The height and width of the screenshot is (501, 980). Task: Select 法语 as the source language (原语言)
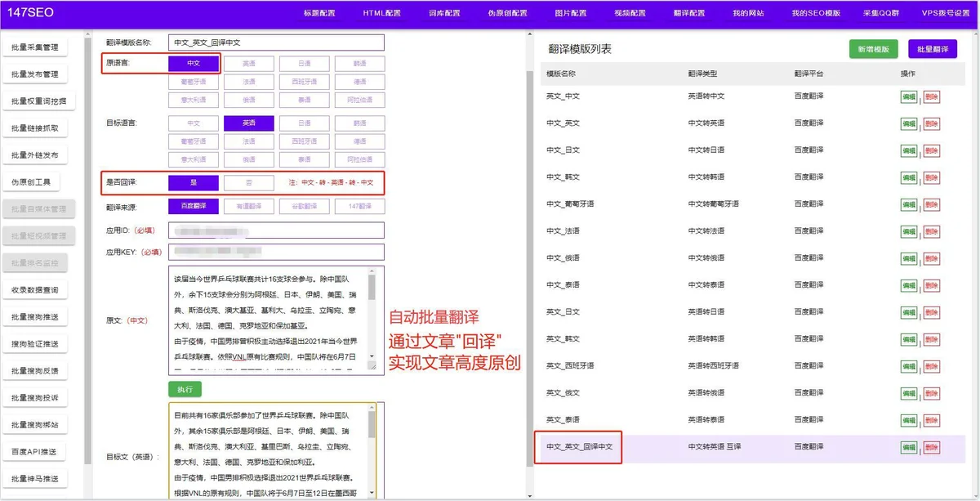click(x=249, y=82)
